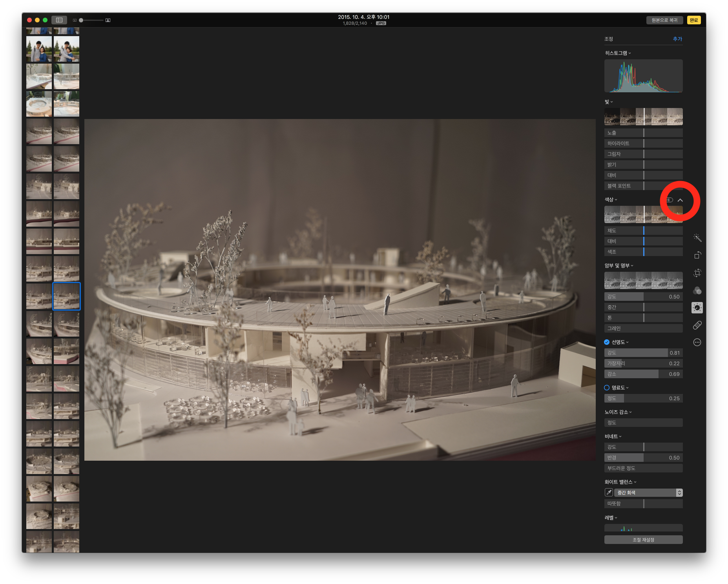Viewport: 728px width, 584px height.
Task: Toggle the auto button in 색상 header
Action: tap(670, 200)
